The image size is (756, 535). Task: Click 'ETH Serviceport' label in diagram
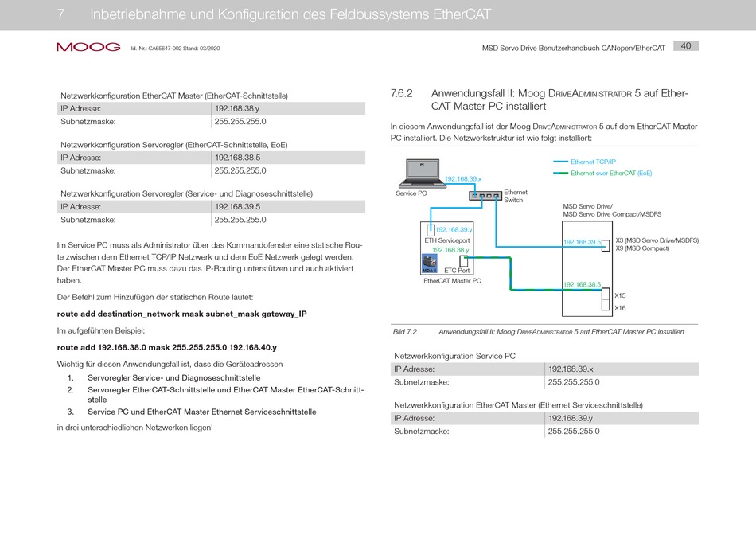pyautogui.click(x=447, y=240)
